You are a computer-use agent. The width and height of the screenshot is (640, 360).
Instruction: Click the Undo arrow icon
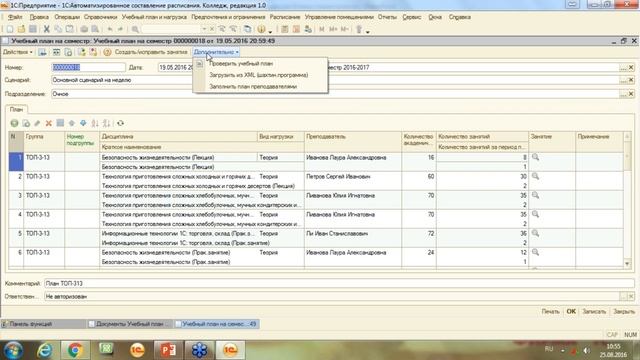(x=110, y=29)
